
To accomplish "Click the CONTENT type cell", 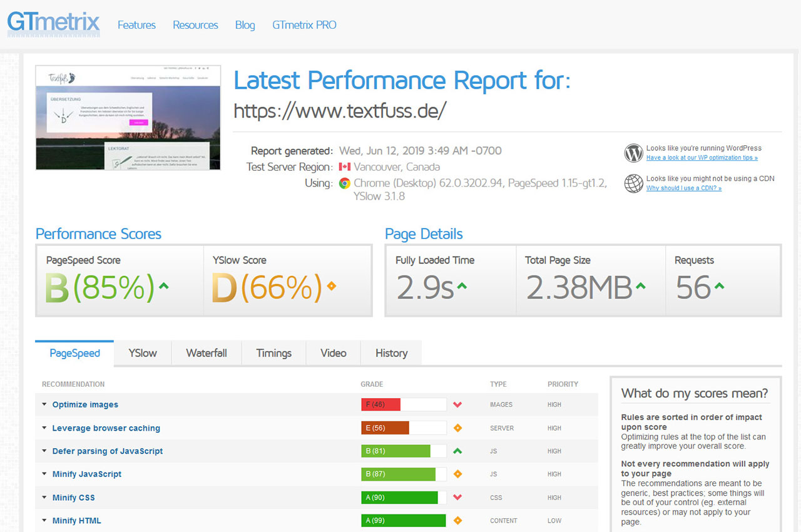I will (504, 521).
